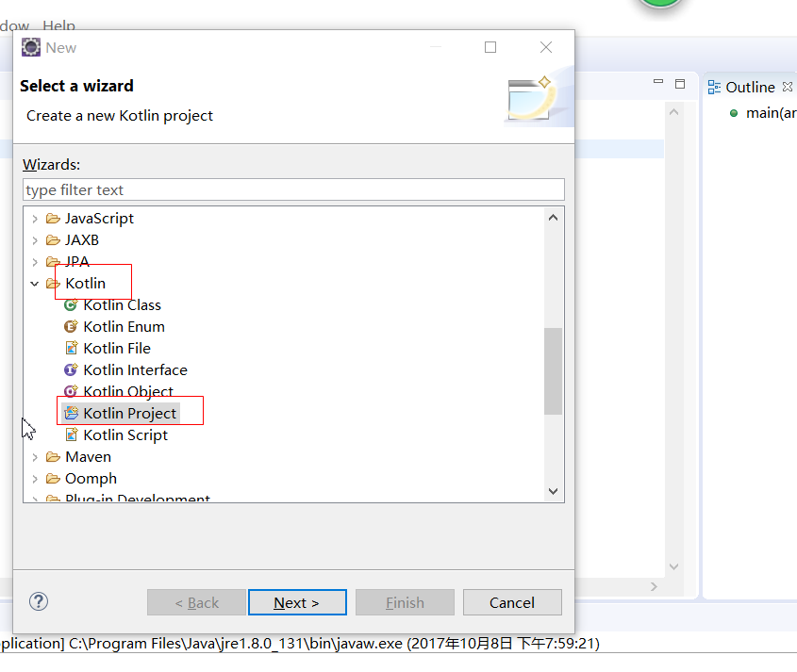797x672 pixels.
Task: Expand the JavaScript category
Action: click(35, 219)
